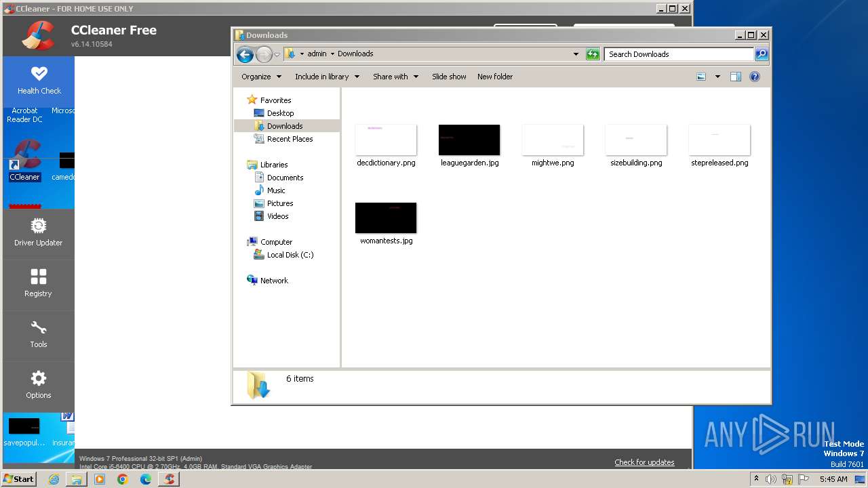
Task: Create a New folder
Action: [495, 77]
